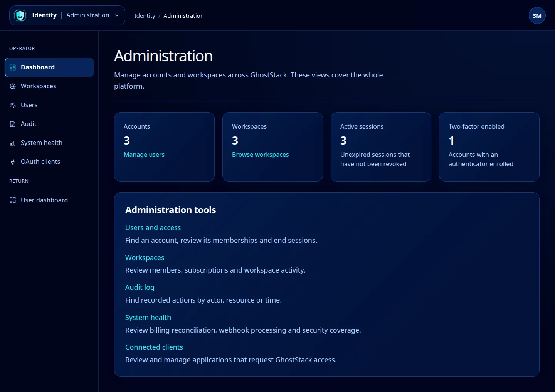555x392 pixels.
Task: Click the Identity app name in header
Action: pyautogui.click(x=44, y=15)
